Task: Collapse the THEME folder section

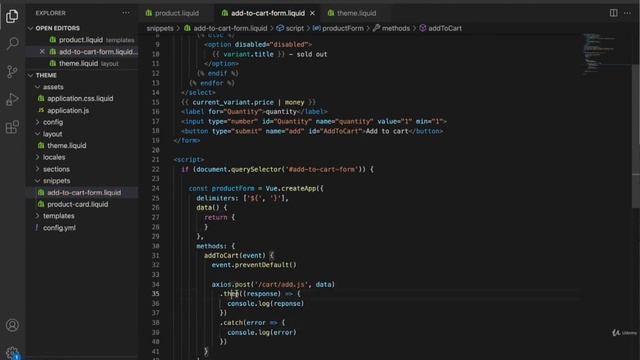Action: [x=46, y=75]
